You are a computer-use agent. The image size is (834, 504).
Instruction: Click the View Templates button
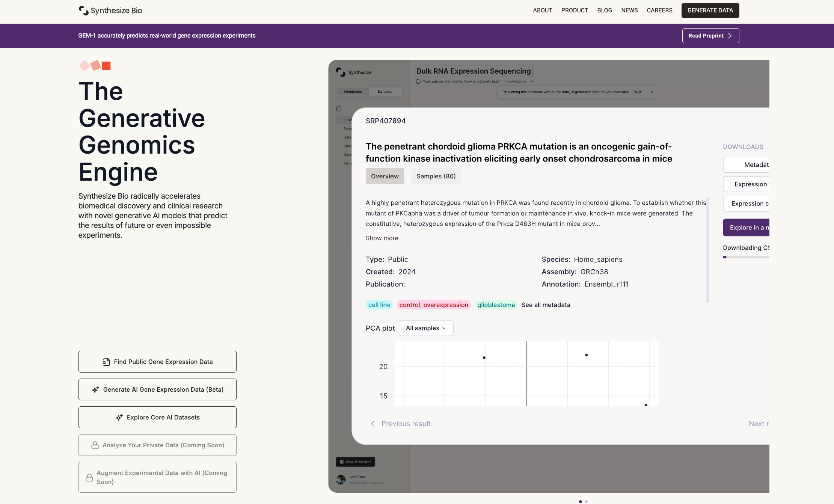(x=355, y=462)
